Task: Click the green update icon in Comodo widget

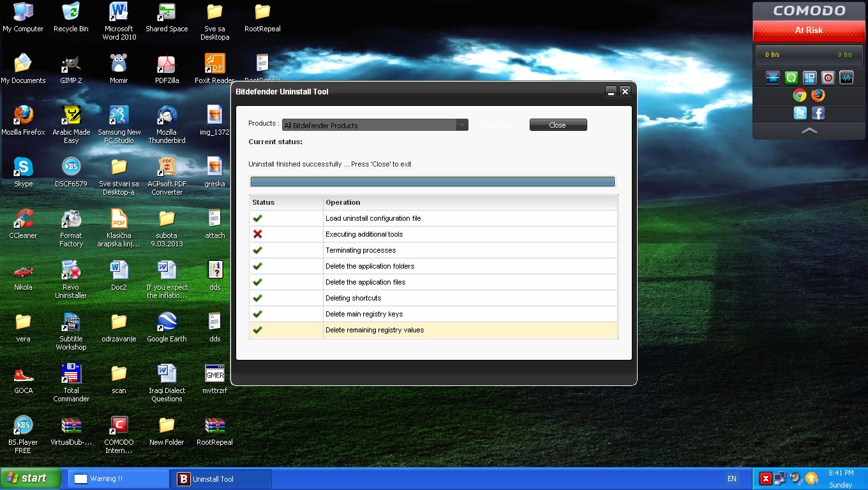Action: (791, 78)
